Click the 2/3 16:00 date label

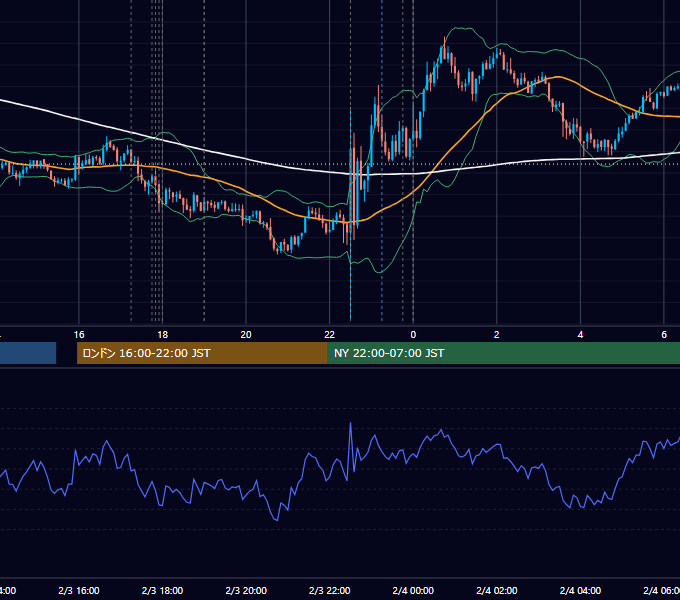click(79, 590)
